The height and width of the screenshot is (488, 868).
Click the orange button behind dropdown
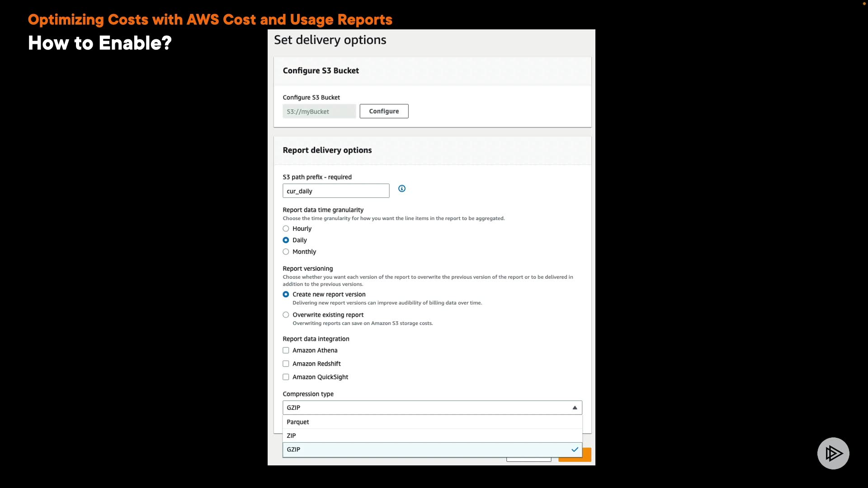pyautogui.click(x=587, y=455)
